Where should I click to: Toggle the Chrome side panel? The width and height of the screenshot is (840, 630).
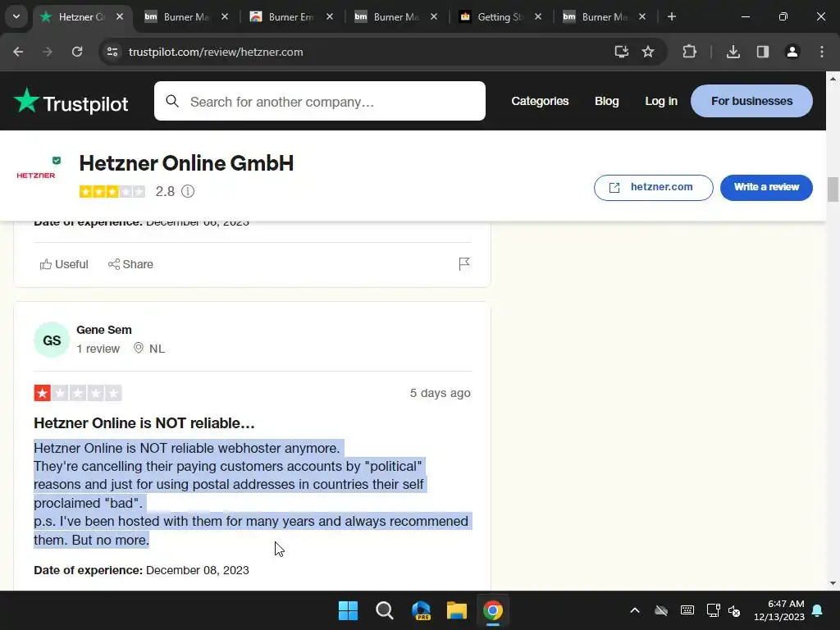763,52
